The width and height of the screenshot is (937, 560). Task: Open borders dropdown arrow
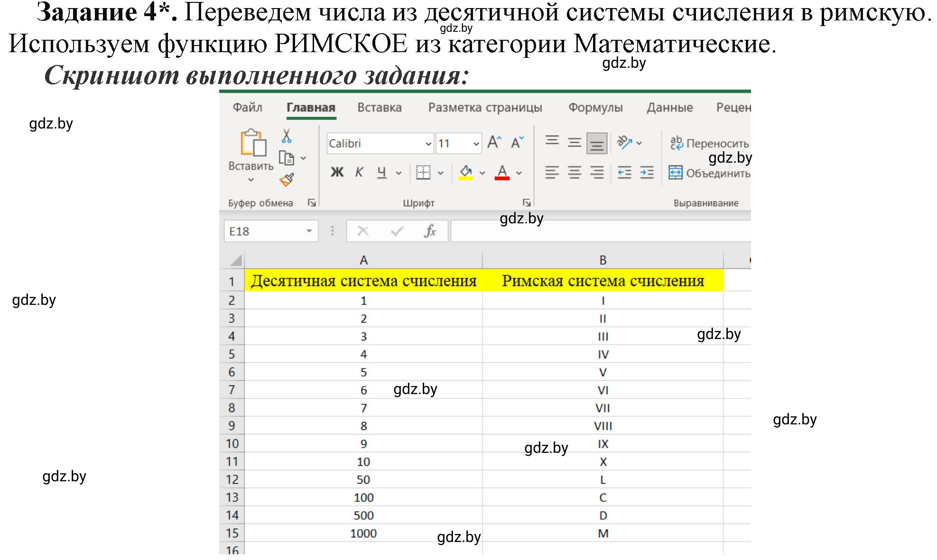[x=440, y=173]
